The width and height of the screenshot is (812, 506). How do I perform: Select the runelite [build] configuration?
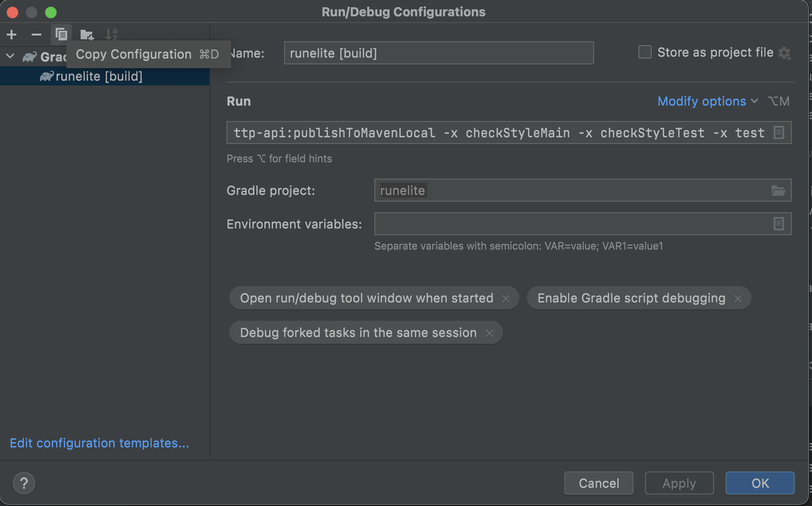coord(99,76)
